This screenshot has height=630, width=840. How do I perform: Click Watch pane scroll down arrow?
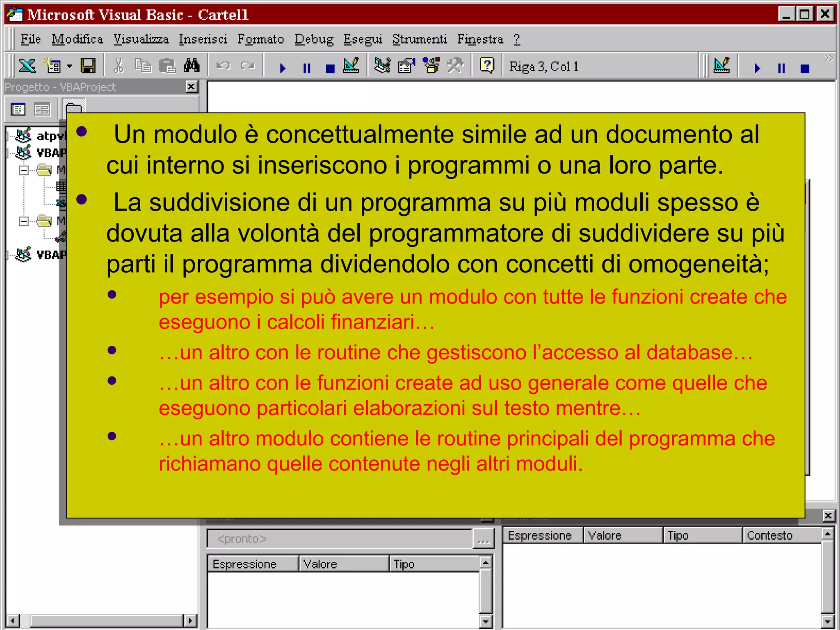point(828,621)
